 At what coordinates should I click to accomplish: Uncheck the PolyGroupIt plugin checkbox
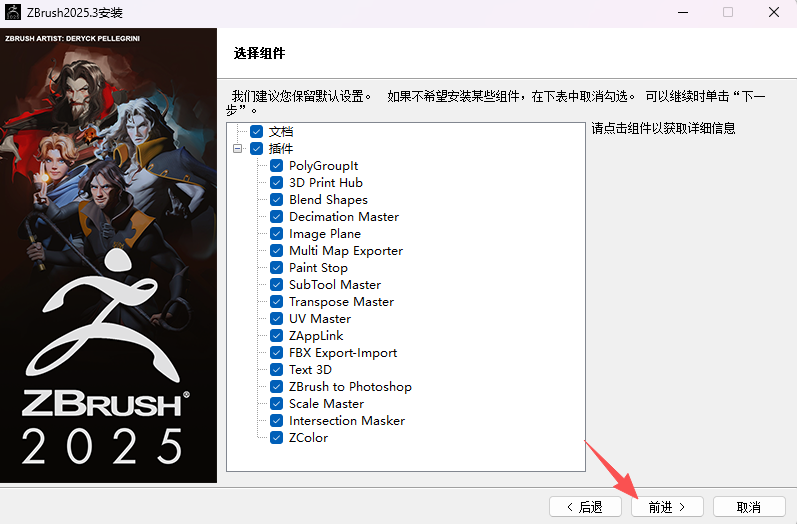pos(277,166)
